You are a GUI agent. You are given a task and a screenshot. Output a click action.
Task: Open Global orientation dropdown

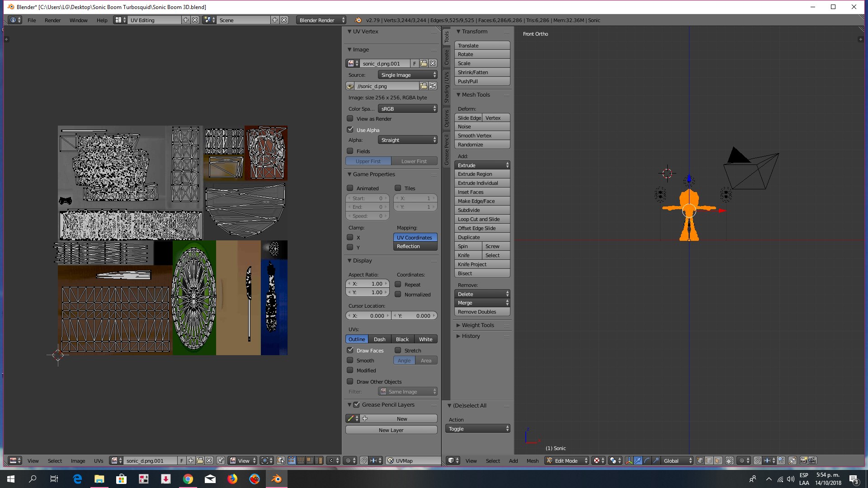point(677,460)
